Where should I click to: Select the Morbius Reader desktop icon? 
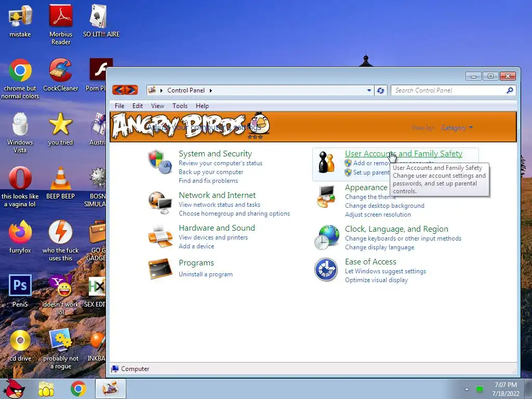pyautogui.click(x=61, y=25)
